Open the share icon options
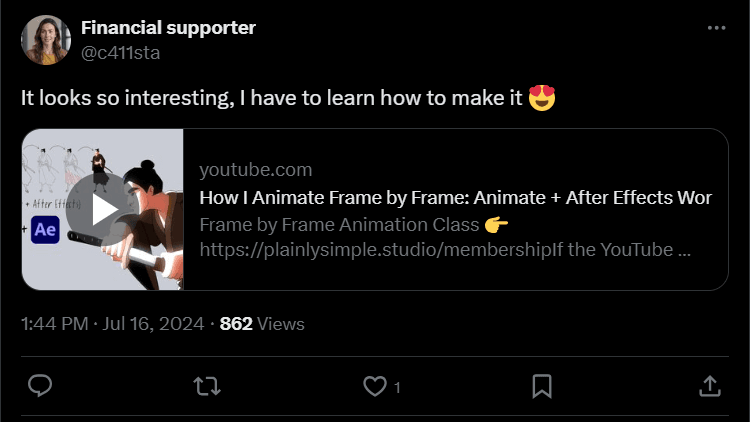 click(x=708, y=386)
